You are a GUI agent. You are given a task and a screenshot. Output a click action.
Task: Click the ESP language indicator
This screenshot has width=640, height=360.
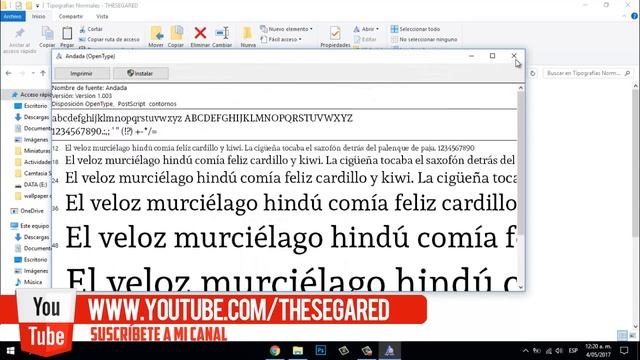click(573, 351)
